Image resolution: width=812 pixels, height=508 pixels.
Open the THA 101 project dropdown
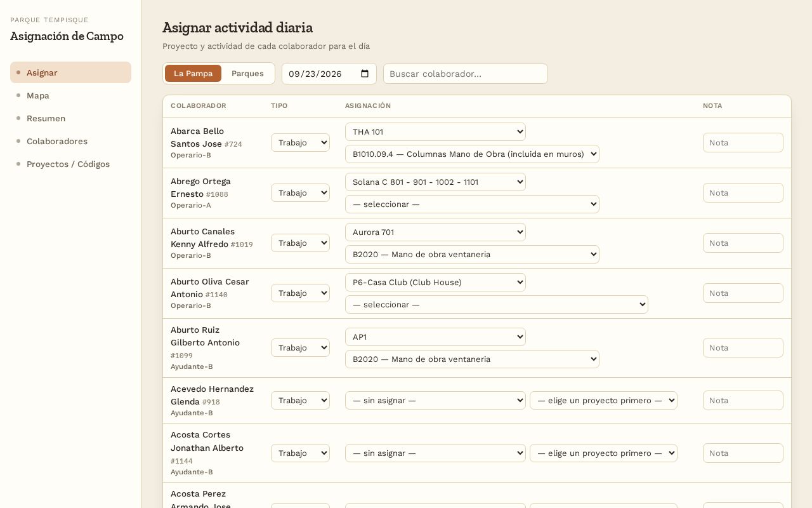(x=435, y=131)
